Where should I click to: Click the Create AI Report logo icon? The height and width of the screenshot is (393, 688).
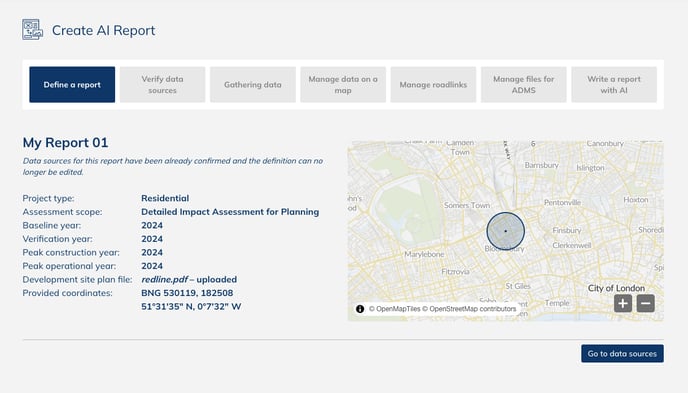click(x=32, y=30)
